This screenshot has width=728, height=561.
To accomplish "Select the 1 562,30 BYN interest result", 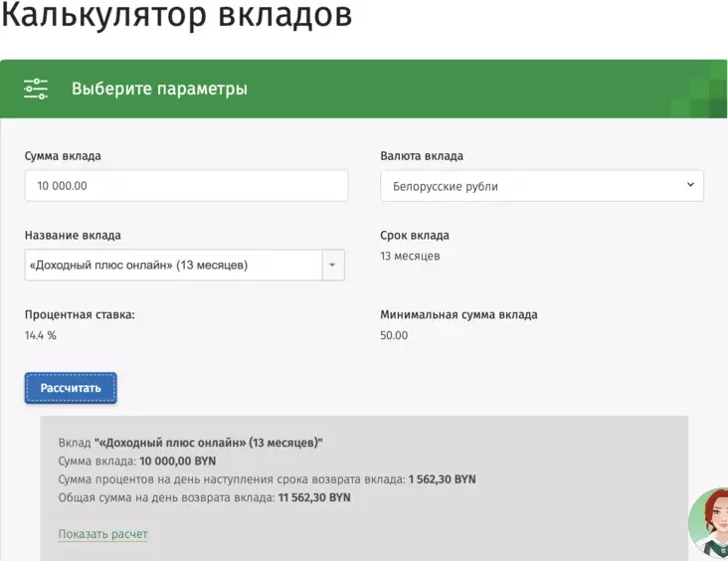I will coord(442,479).
